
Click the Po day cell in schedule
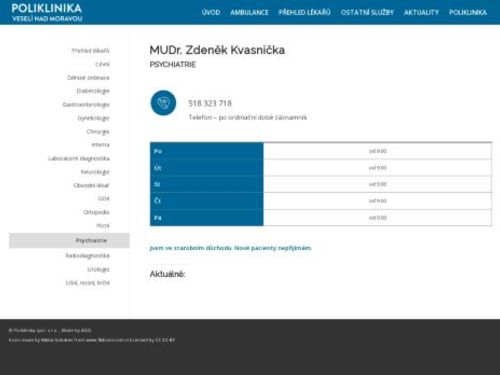pyautogui.click(x=207, y=151)
